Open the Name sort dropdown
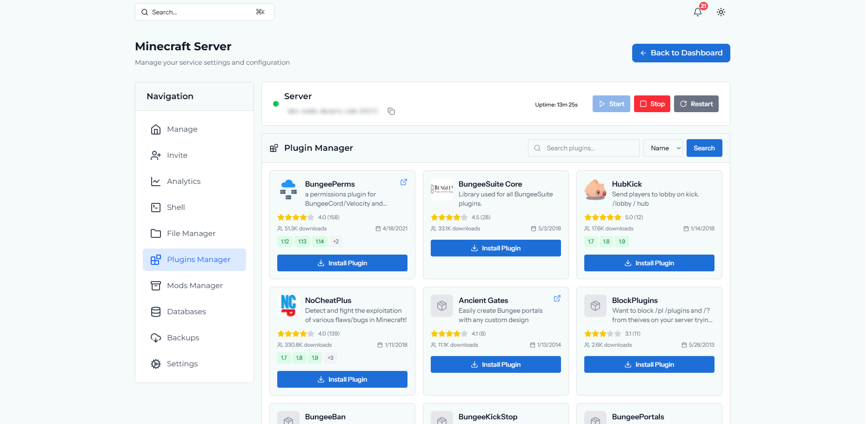The width and height of the screenshot is (868, 424). click(663, 148)
